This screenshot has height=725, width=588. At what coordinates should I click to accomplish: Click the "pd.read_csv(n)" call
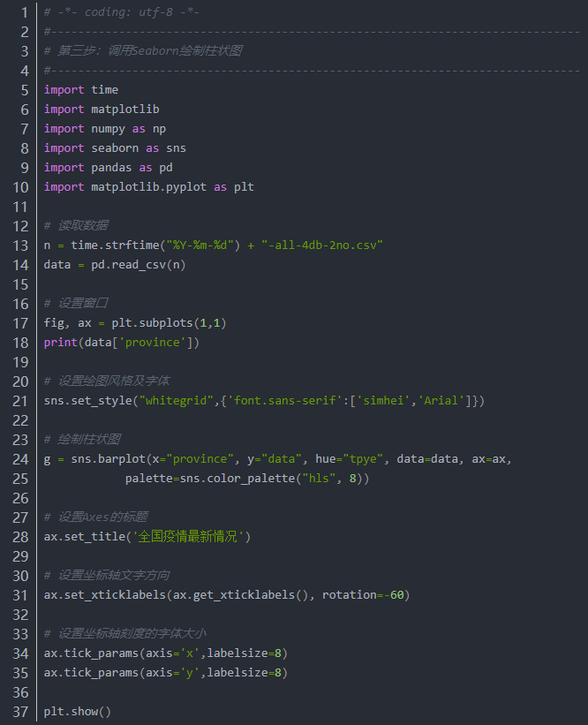[x=139, y=265]
